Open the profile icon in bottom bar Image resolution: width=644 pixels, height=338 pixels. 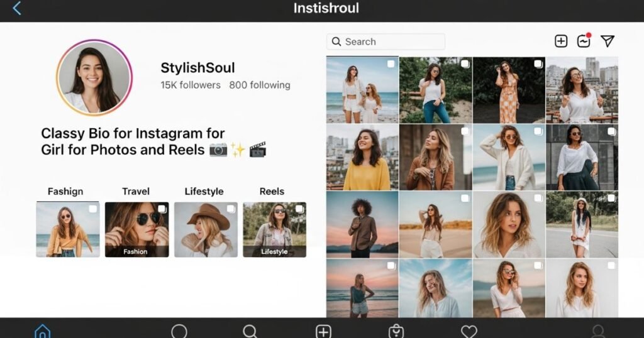pos(599,332)
